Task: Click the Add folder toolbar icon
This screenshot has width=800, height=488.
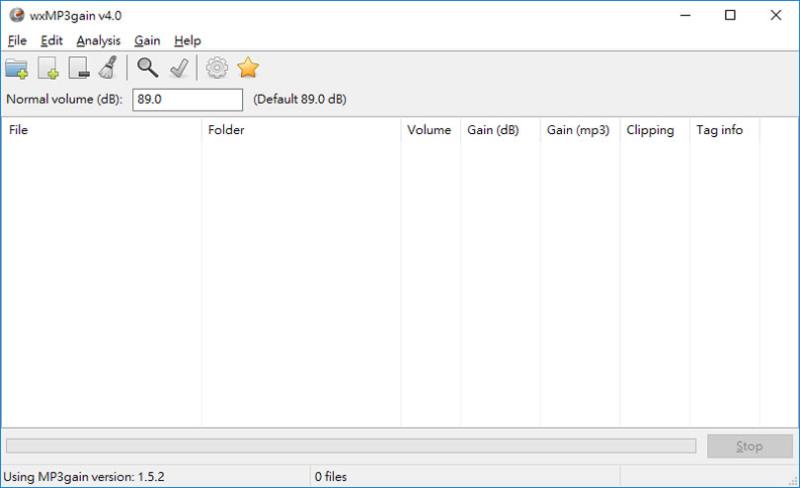Action: 16,68
